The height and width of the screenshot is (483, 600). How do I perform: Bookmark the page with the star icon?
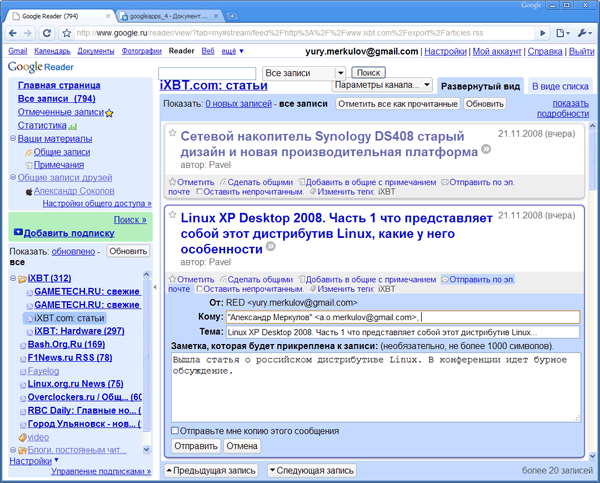coord(67,33)
